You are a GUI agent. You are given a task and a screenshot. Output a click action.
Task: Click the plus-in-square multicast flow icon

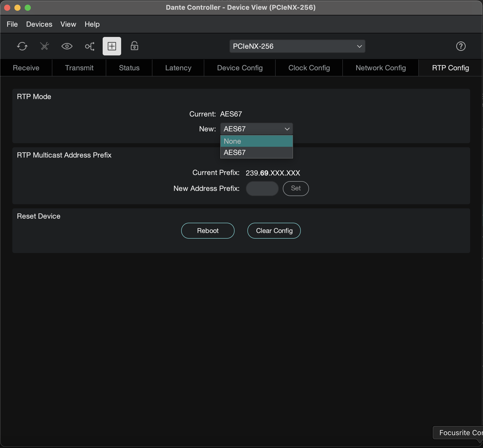pyautogui.click(x=112, y=46)
